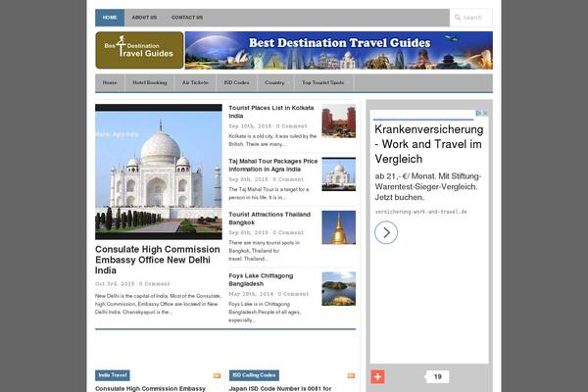This screenshot has height=392, width=588.
Task: Click the golden pagoda thumbnail
Action: (339, 227)
